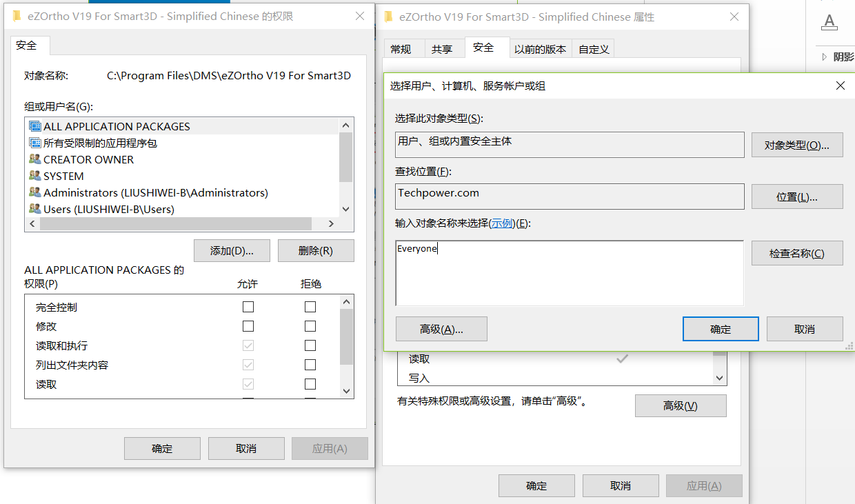Click 确定 in the 属性 window
855x504 pixels.
pos(536,485)
